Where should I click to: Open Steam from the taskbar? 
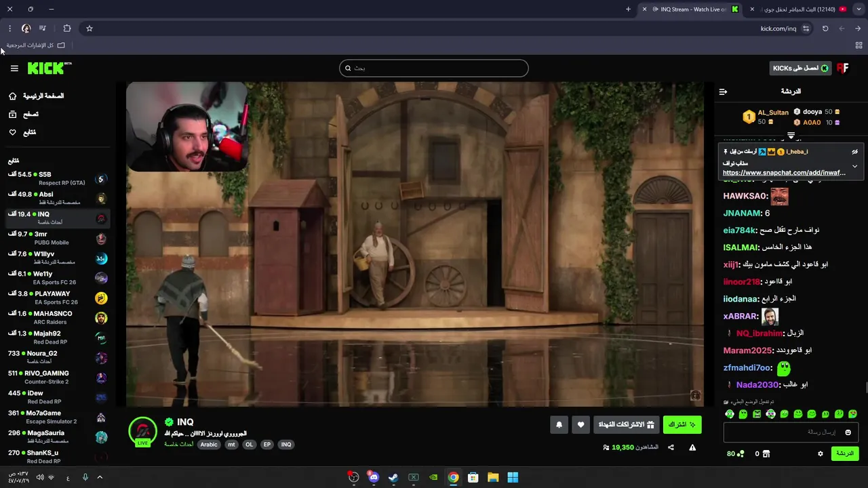coord(393,477)
